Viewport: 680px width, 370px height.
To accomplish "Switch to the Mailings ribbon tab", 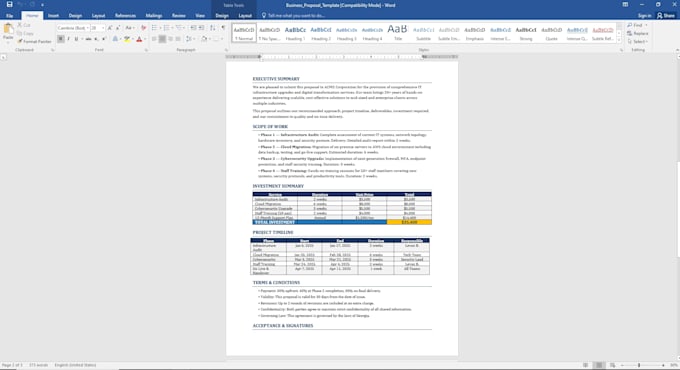I will point(154,16).
